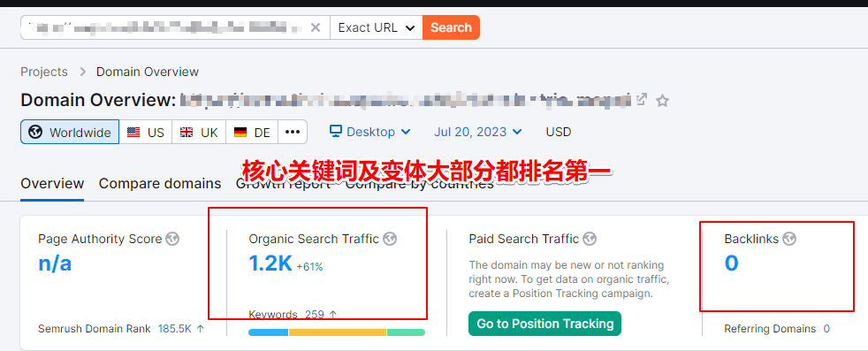Open the Desktop device dropdown
The image size is (868, 351).
369,132
